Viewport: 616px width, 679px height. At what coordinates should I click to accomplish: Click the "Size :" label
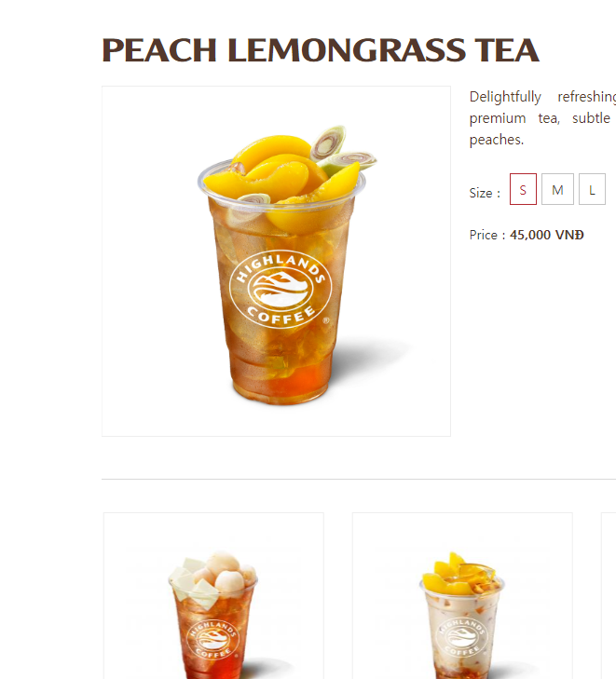tap(485, 193)
